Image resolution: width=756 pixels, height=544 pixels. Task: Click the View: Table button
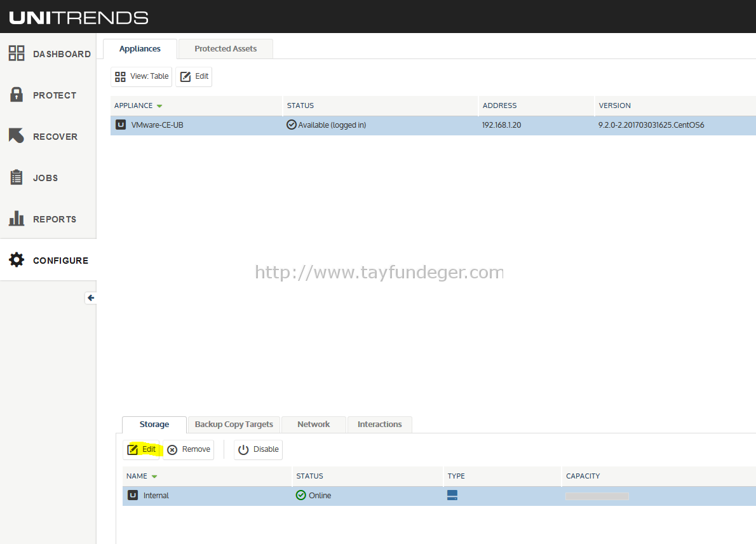tap(141, 77)
